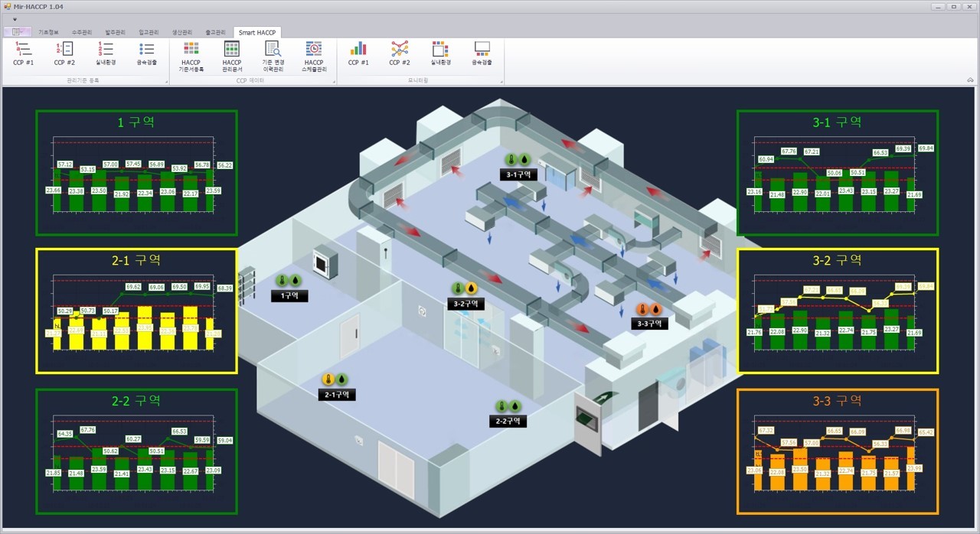Screen dimensions: 980x534
Task: Click the 3-3구역 orange temperature sensor icon
Action: [x=642, y=309]
